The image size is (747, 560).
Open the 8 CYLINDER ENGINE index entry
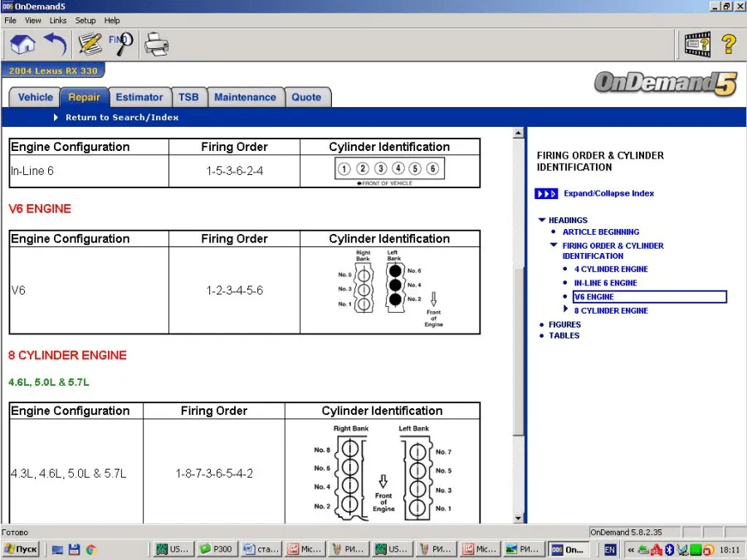click(611, 310)
